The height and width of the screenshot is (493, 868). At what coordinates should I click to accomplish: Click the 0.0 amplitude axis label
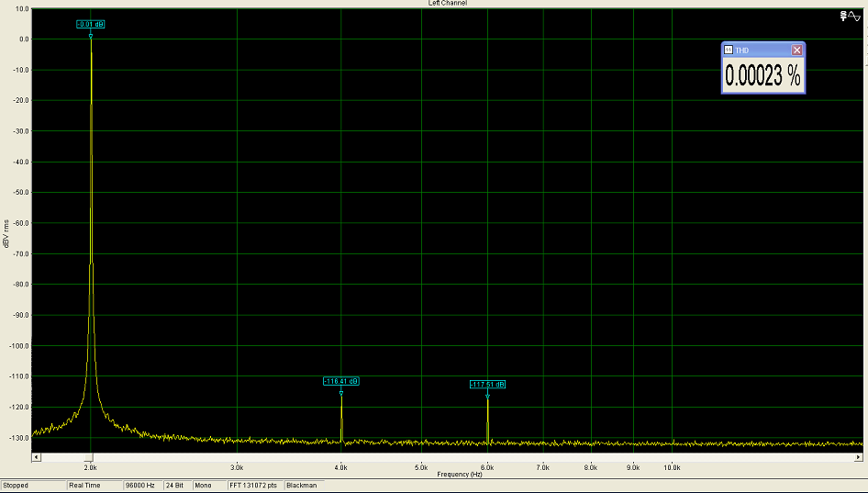25,39
